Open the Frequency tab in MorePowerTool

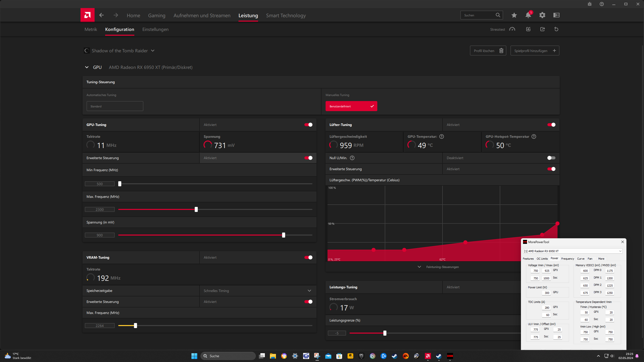(567, 259)
